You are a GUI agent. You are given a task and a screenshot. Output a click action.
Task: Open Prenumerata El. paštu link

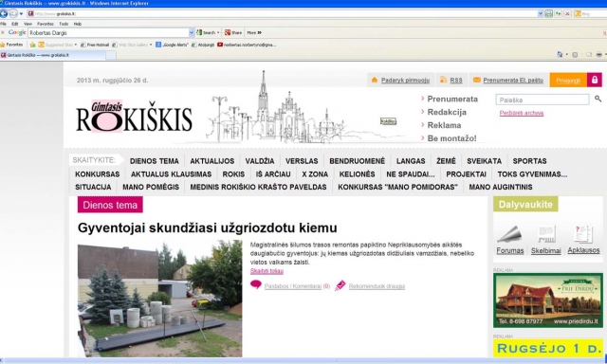[513, 81]
